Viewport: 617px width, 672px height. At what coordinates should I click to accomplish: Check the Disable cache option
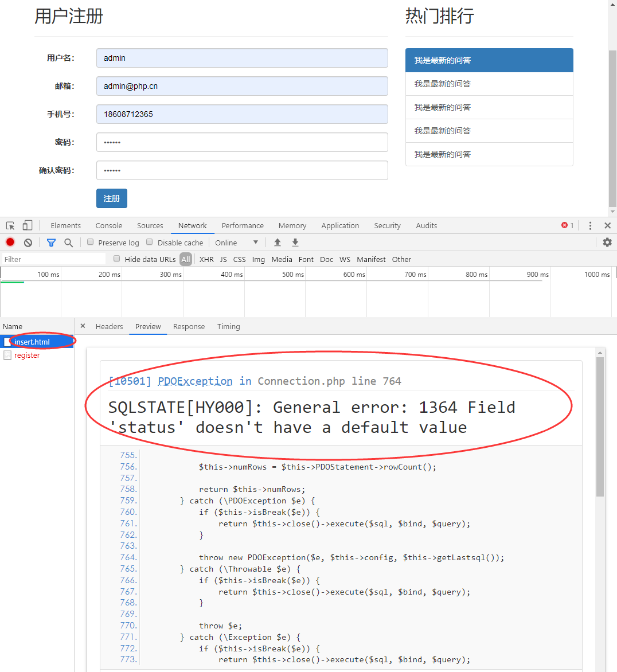pos(150,242)
